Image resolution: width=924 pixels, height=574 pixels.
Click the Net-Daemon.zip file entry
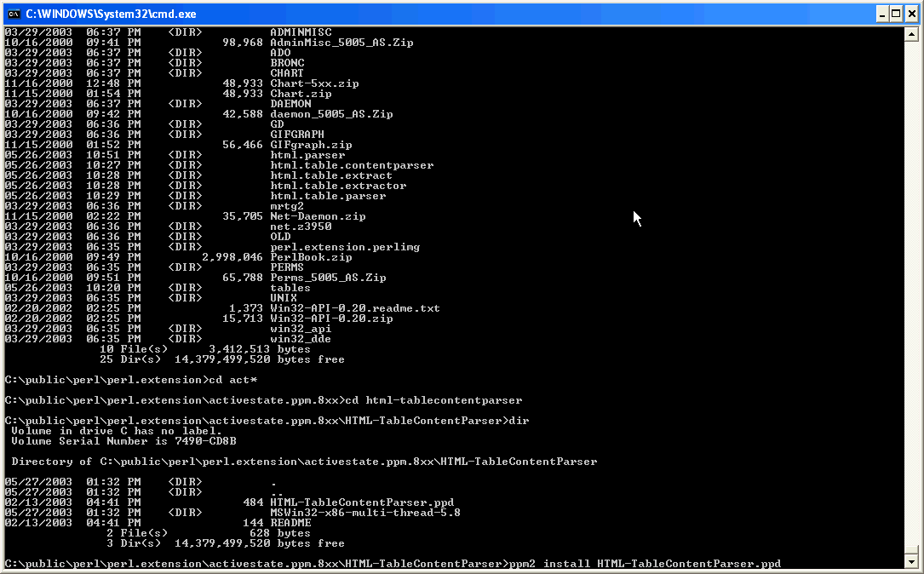pyautogui.click(x=318, y=216)
